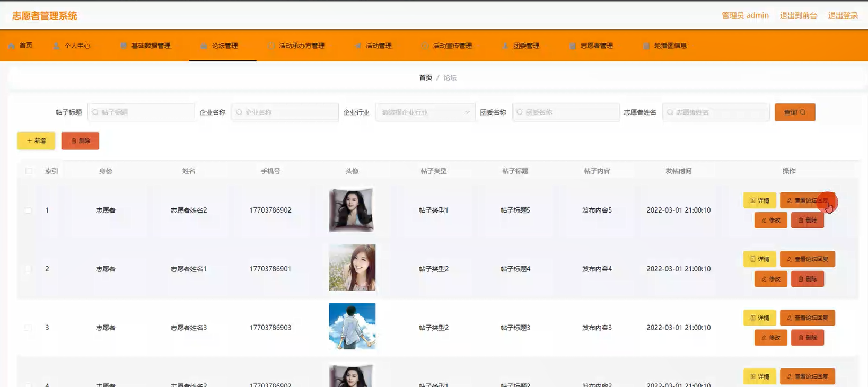Image resolution: width=868 pixels, height=387 pixels.
Task: Click 详情 for 帖子标题4 row
Action: pos(759,259)
